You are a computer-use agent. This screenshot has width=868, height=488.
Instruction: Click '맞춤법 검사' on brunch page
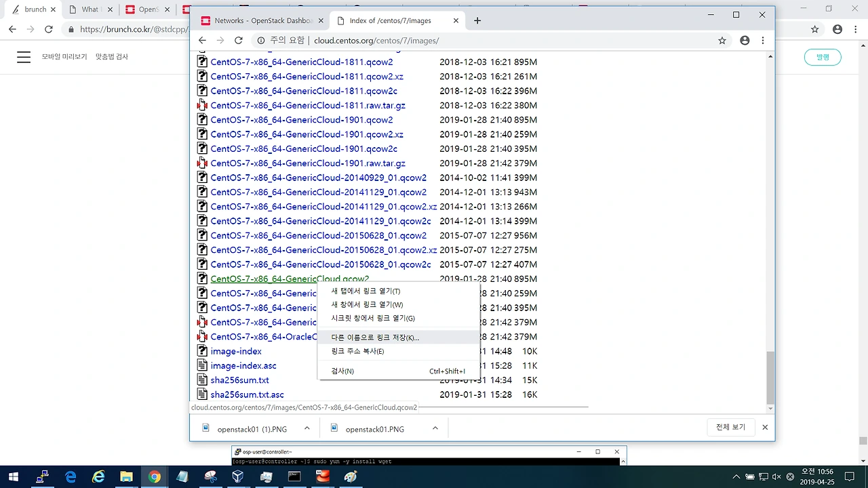click(x=112, y=57)
